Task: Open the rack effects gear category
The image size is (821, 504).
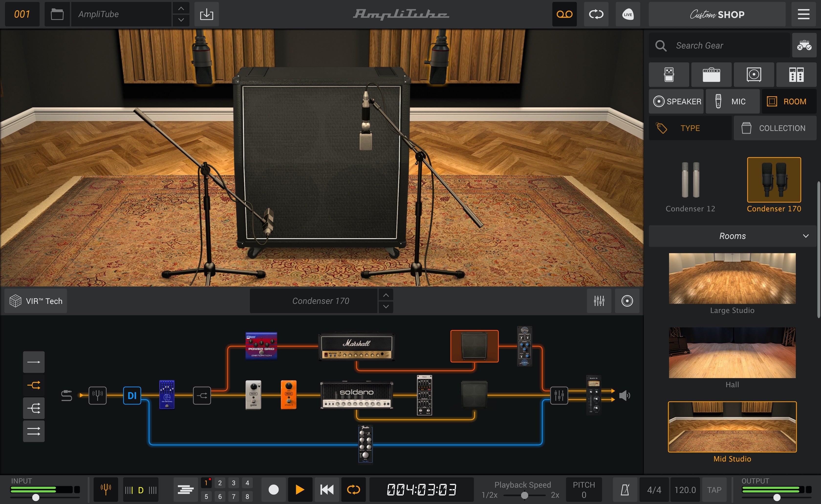Action: 796,75
